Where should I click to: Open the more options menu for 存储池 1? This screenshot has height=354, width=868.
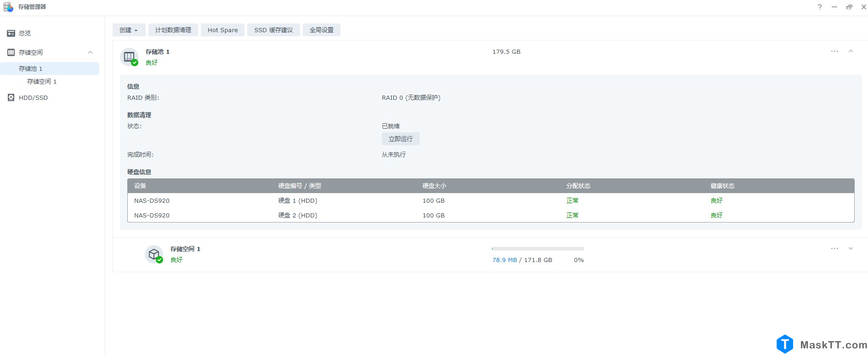coord(834,51)
